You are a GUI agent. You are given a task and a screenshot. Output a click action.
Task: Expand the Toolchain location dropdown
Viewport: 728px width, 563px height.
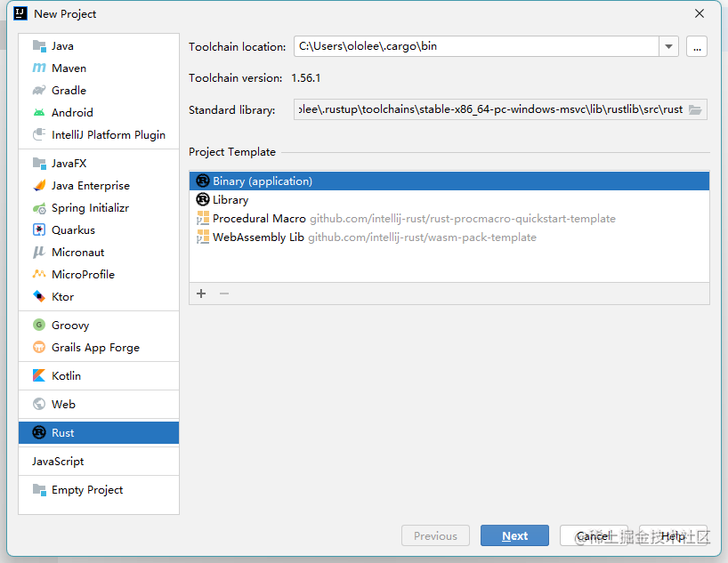(669, 46)
